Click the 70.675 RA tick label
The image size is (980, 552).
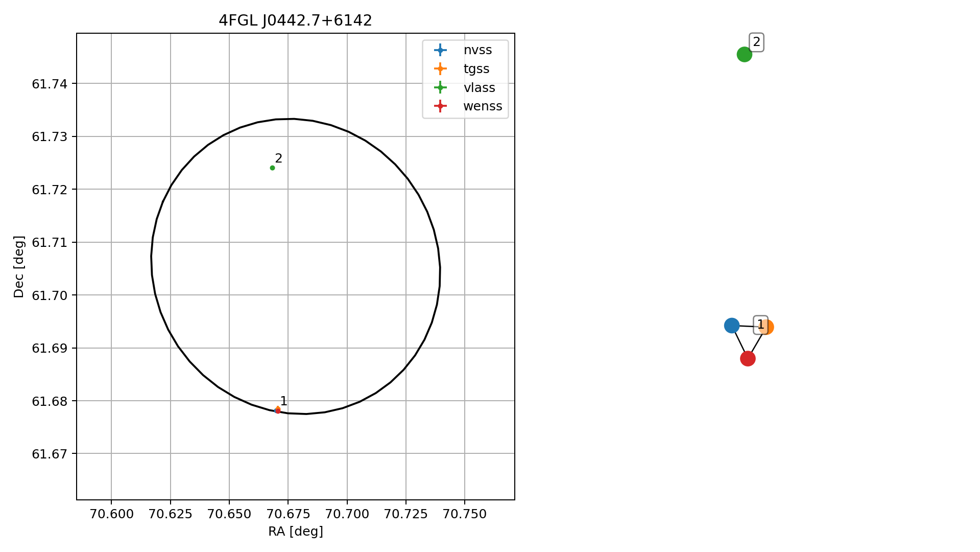pos(288,514)
